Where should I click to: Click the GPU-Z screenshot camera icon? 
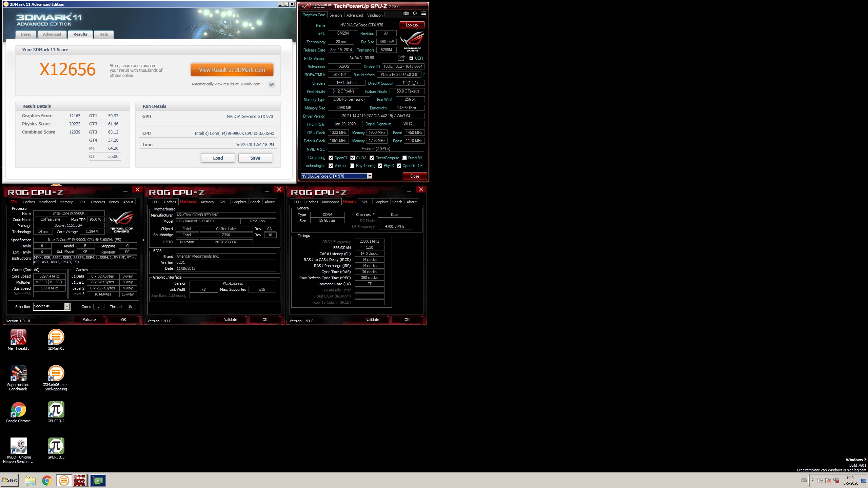click(x=406, y=14)
